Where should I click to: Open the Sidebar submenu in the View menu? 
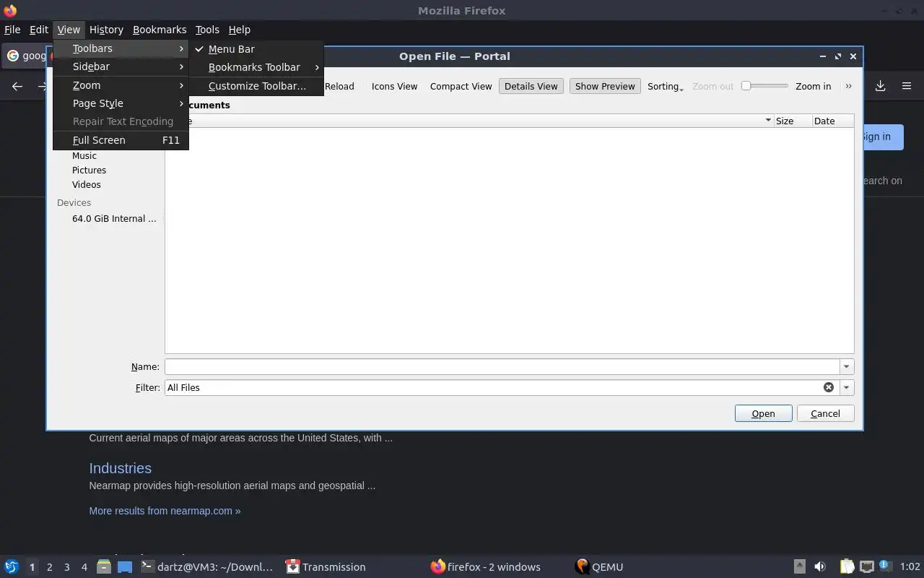pos(121,66)
